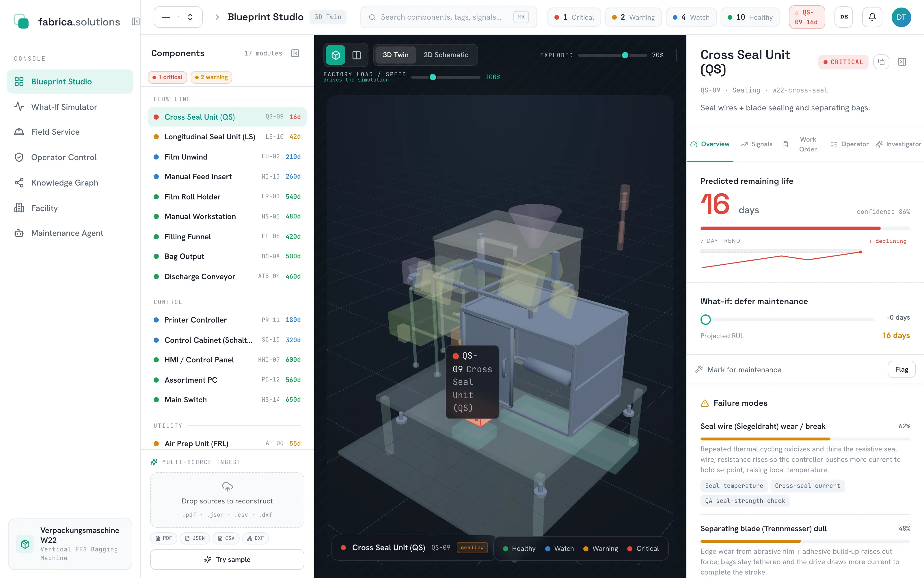
Task: Open the Signals tab
Action: point(757,144)
